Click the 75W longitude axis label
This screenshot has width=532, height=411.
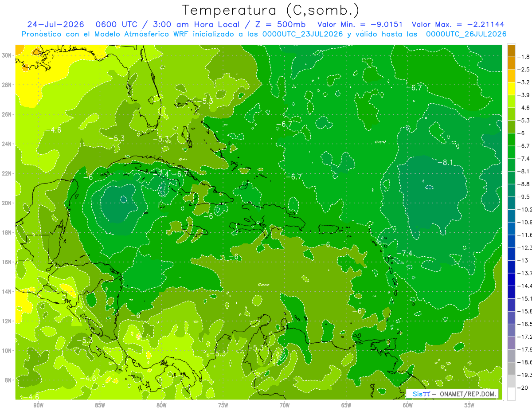[x=223, y=405]
